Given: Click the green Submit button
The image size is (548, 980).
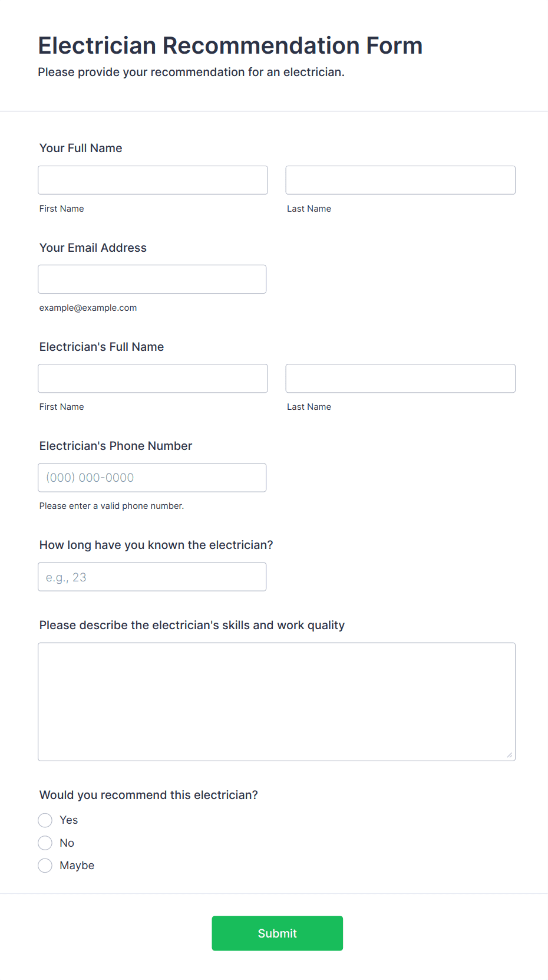Looking at the screenshot, I should [x=277, y=933].
